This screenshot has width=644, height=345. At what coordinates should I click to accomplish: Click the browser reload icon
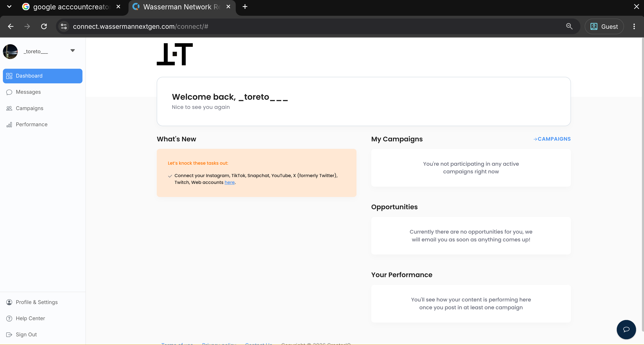point(44,26)
